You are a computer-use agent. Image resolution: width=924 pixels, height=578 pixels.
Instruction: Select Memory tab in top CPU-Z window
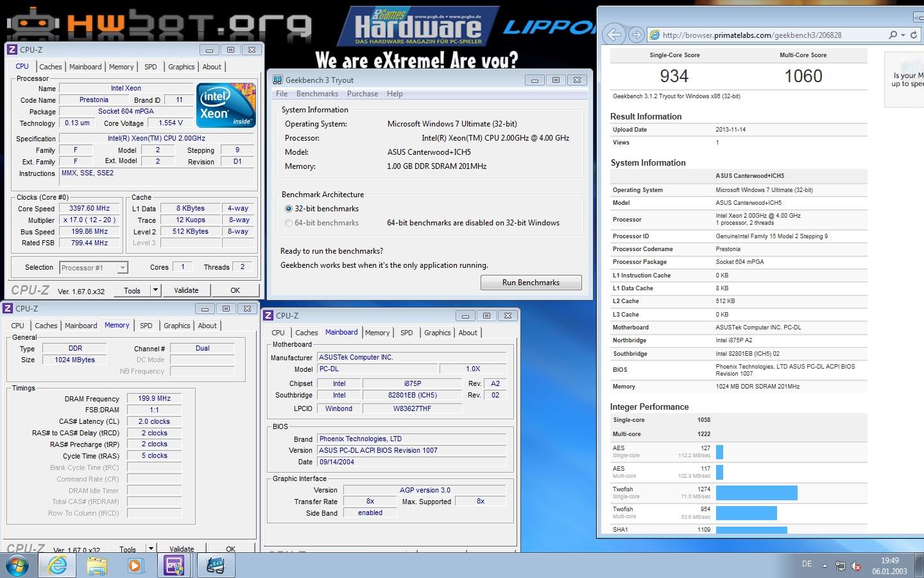click(121, 67)
